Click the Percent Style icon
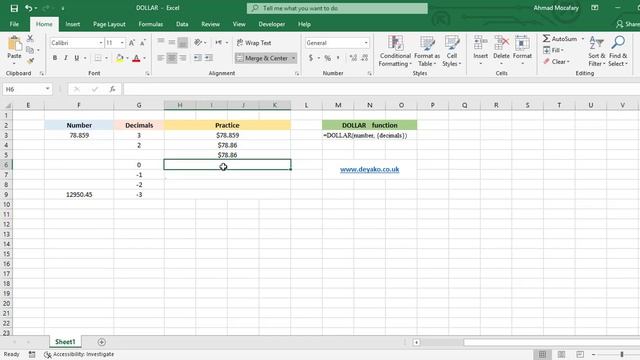 click(x=327, y=58)
